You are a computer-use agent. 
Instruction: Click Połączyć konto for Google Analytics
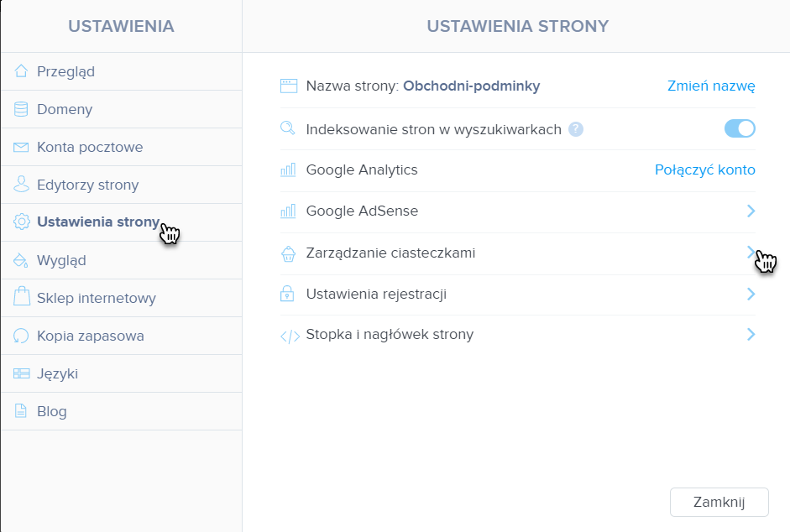click(x=705, y=170)
